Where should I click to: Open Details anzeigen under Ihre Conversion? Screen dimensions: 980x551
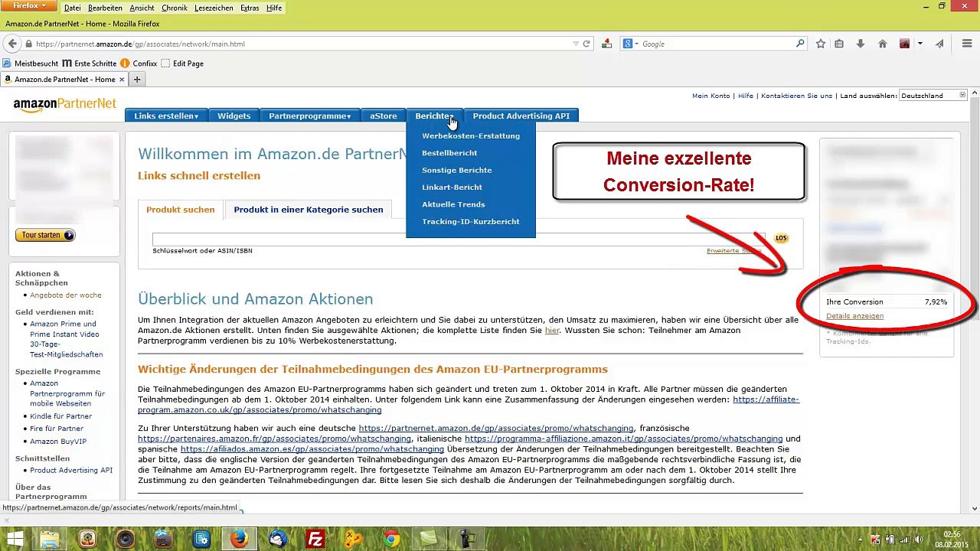click(854, 316)
